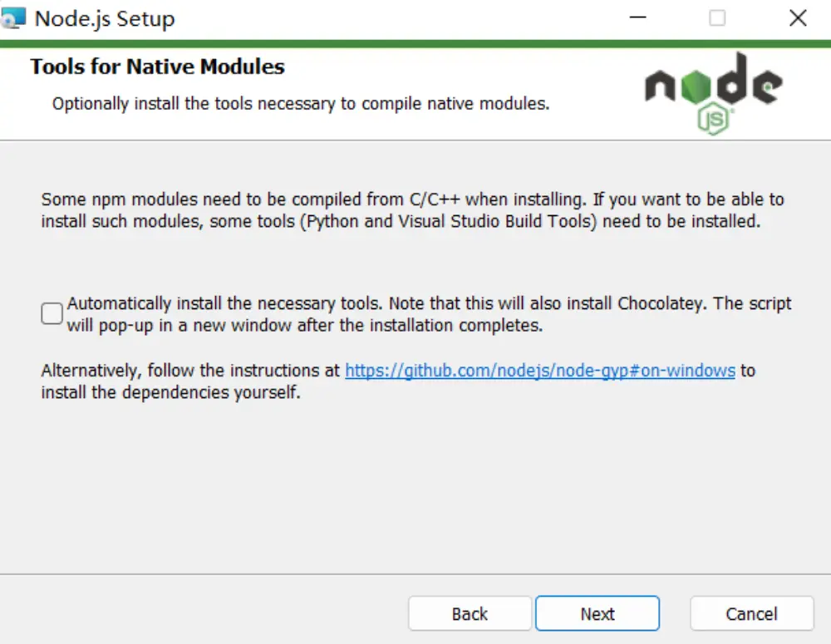
Task: Click the 'Tools for Native Modules' heading
Action: tap(158, 67)
